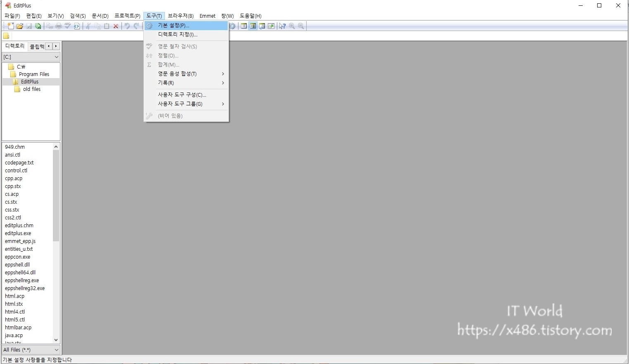Select file eppshell64.dll

20,273
